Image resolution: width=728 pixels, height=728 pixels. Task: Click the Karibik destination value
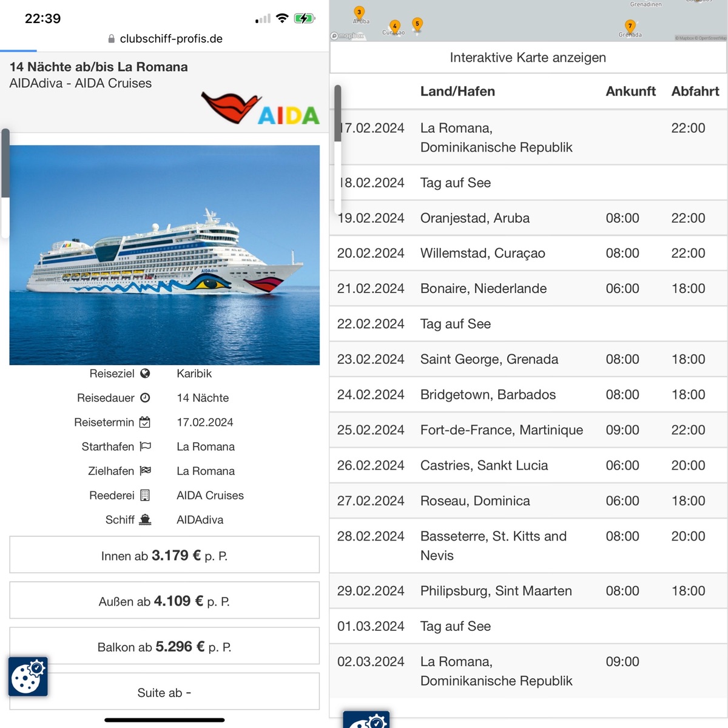[194, 374]
